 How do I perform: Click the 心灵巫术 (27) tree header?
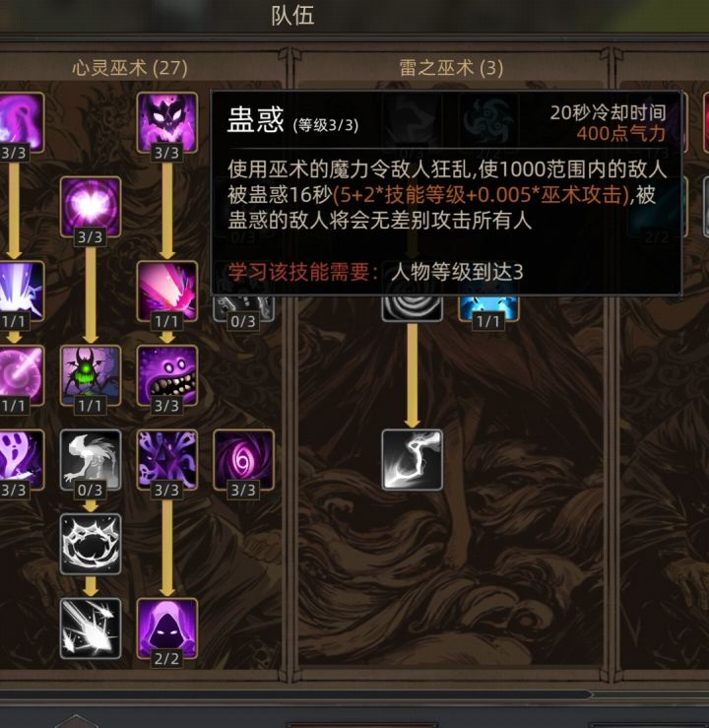pos(129,68)
